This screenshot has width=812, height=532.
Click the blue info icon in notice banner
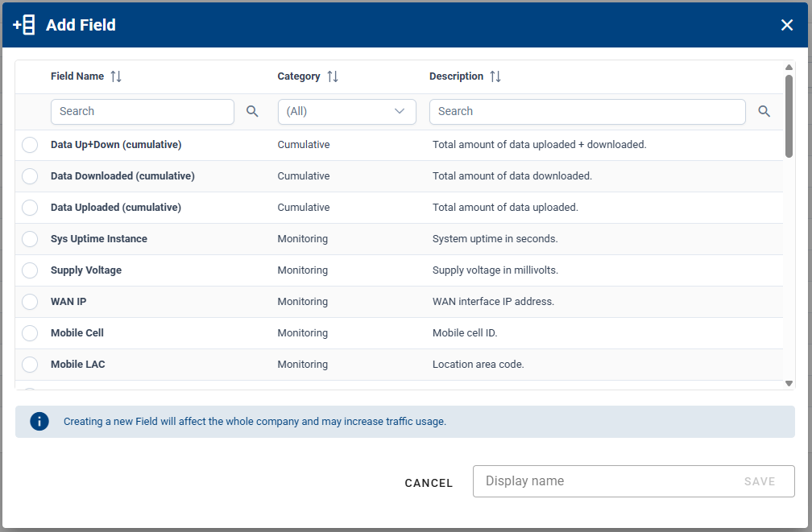coord(39,421)
